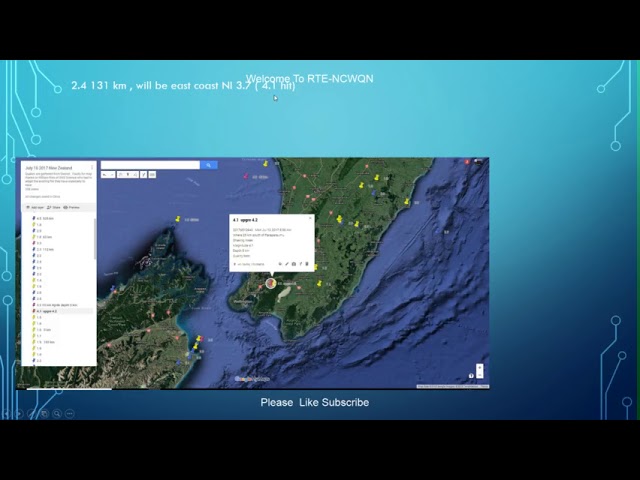Click blue pin offshore in eastern ocean
Screen dimensions: 640x480
(438, 231)
